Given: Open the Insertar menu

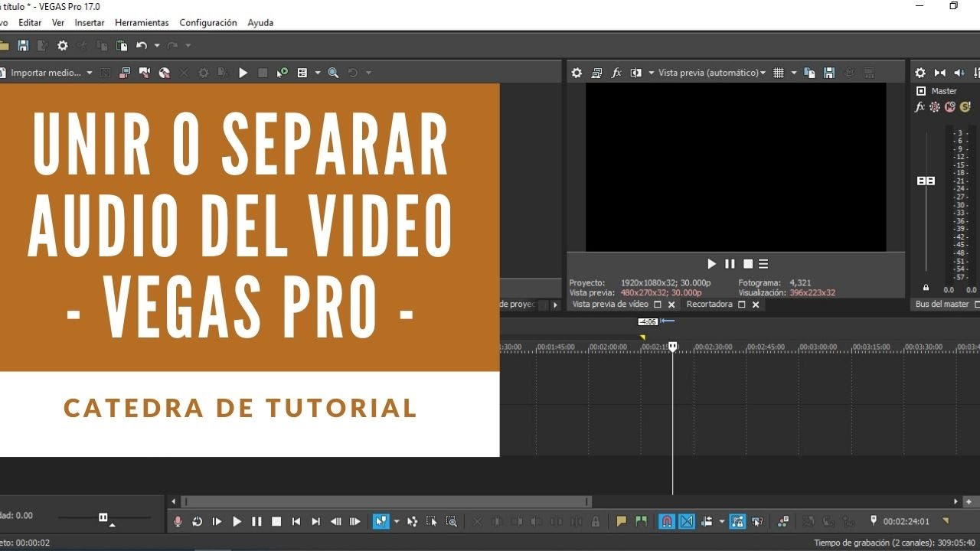Looking at the screenshot, I should click(x=90, y=23).
